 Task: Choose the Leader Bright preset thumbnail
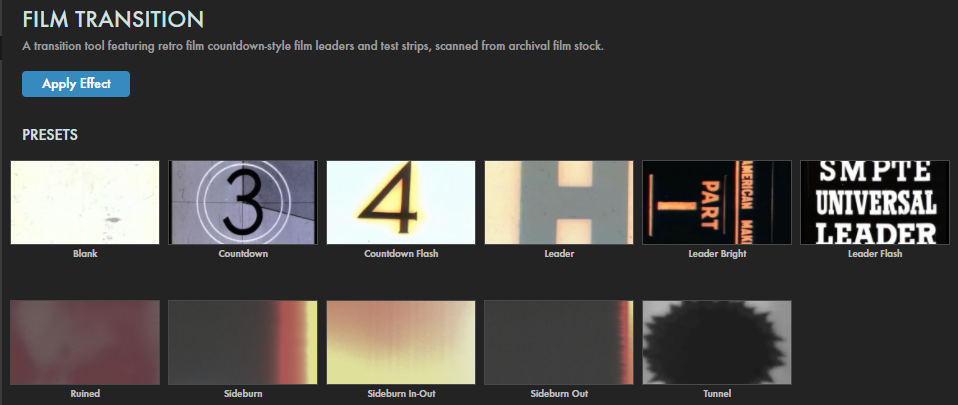(x=717, y=202)
